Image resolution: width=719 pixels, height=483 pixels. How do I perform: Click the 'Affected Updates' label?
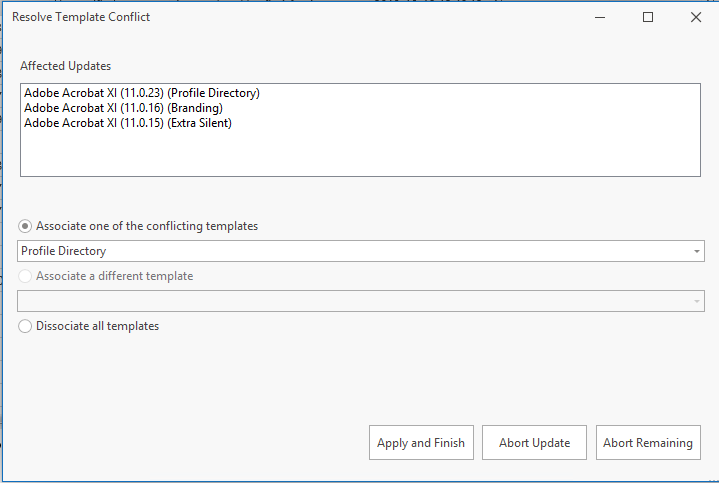pos(66,66)
